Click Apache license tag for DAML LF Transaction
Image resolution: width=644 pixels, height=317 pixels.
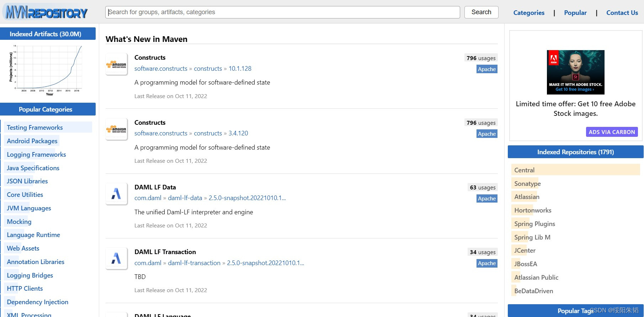[487, 263]
